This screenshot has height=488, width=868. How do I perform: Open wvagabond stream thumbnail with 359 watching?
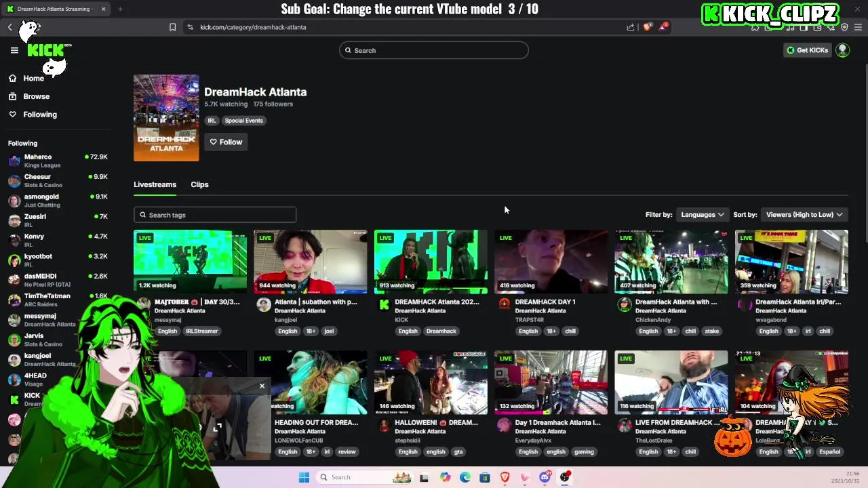click(x=791, y=262)
